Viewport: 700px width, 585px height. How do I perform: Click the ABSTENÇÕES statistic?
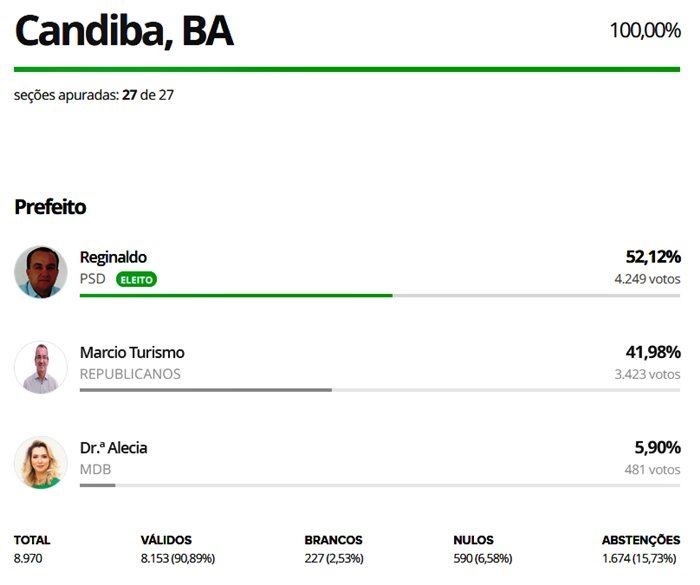pos(641,549)
